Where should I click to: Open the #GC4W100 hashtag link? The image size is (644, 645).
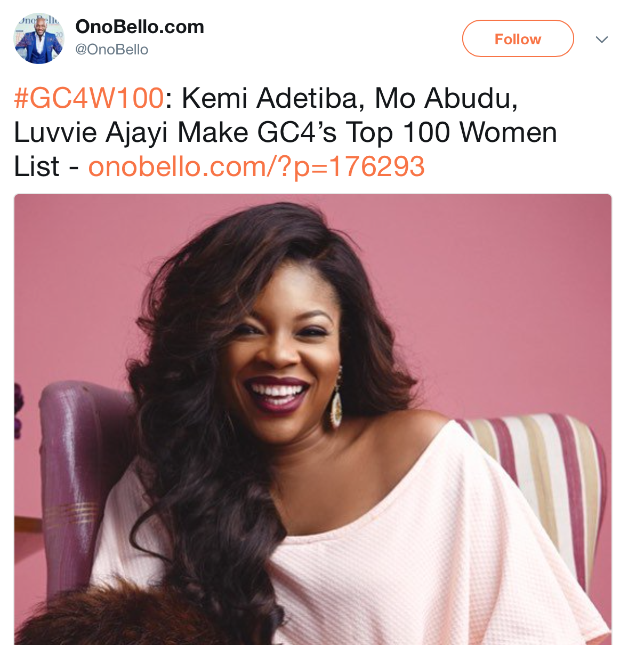88,98
